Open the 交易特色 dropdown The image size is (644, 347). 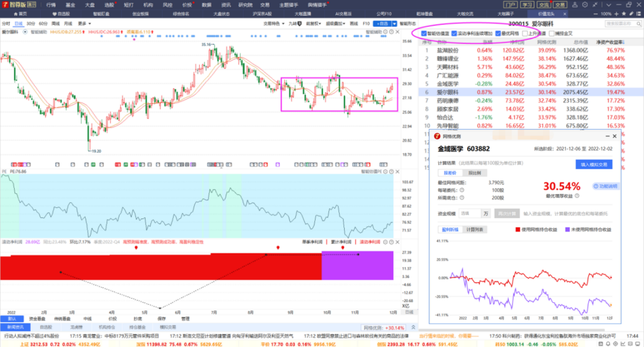[x=274, y=24]
